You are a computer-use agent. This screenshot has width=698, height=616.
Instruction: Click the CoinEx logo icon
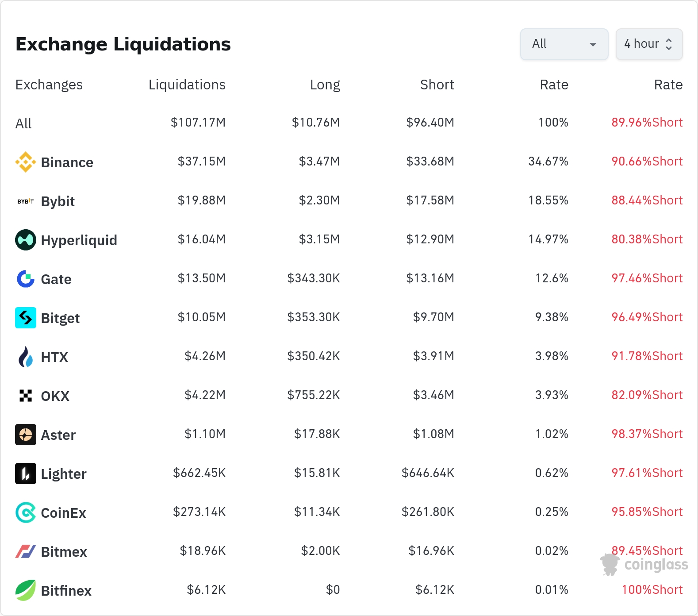click(x=26, y=512)
